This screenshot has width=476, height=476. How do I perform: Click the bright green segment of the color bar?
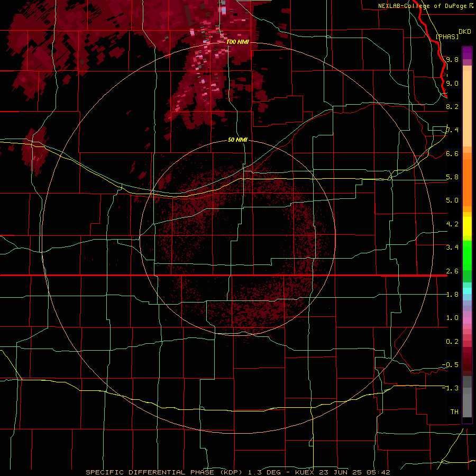[467, 255]
